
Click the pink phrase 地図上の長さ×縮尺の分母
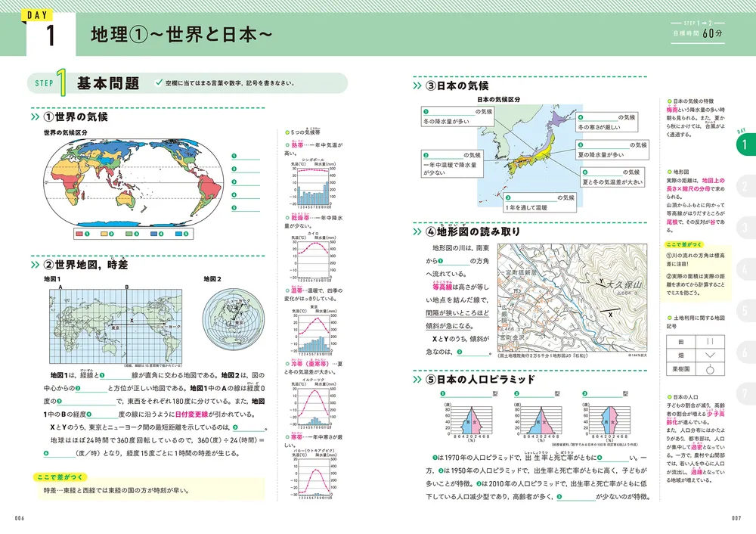pos(696,185)
